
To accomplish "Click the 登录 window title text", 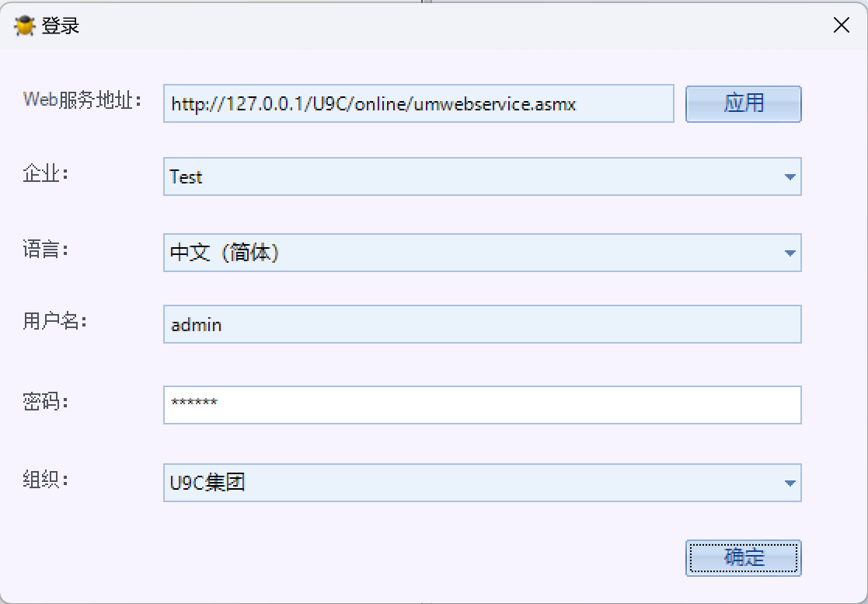I will click(x=61, y=26).
